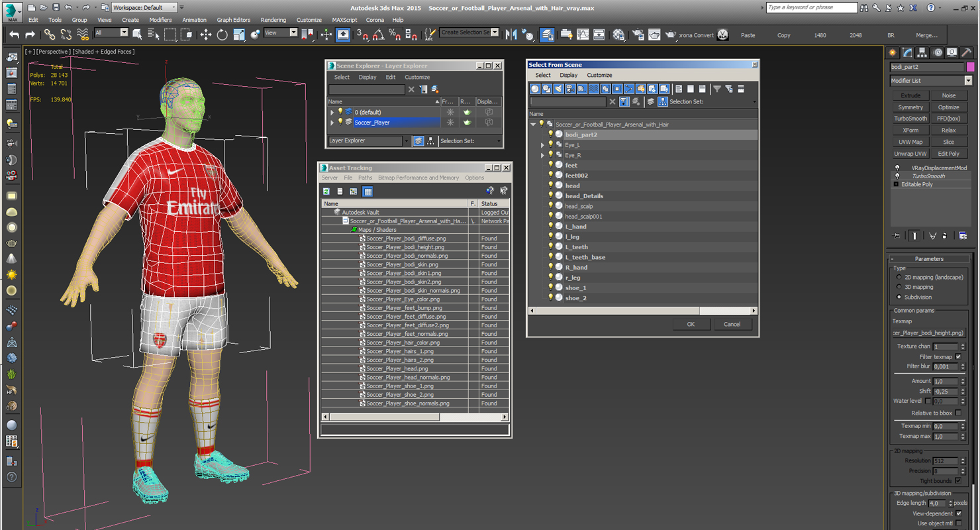Click the TurboSmooth modifier button

point(910,119)
